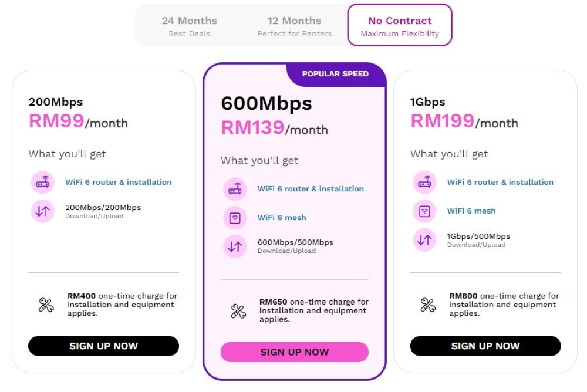Click router icon in 200Mbps plan
587x392 pixels.
pyautogui.click(x=43, y=183)
